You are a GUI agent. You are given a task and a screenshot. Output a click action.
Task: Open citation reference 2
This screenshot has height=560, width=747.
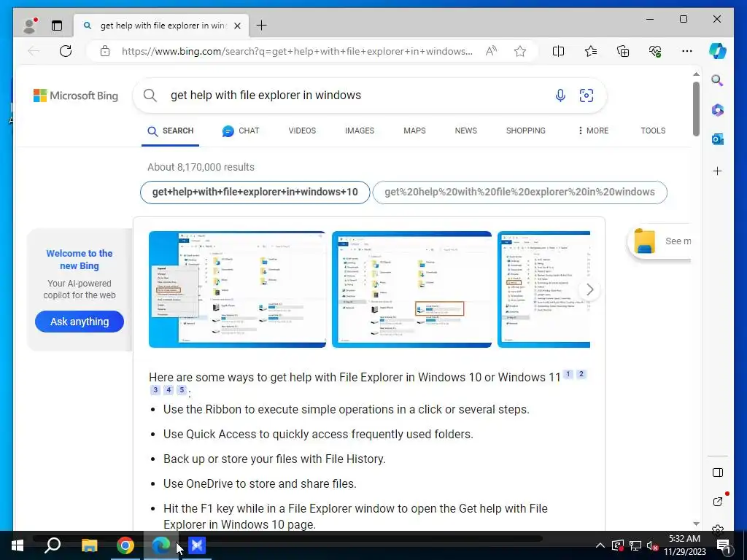pyautogui.click(x=581, y=374)
